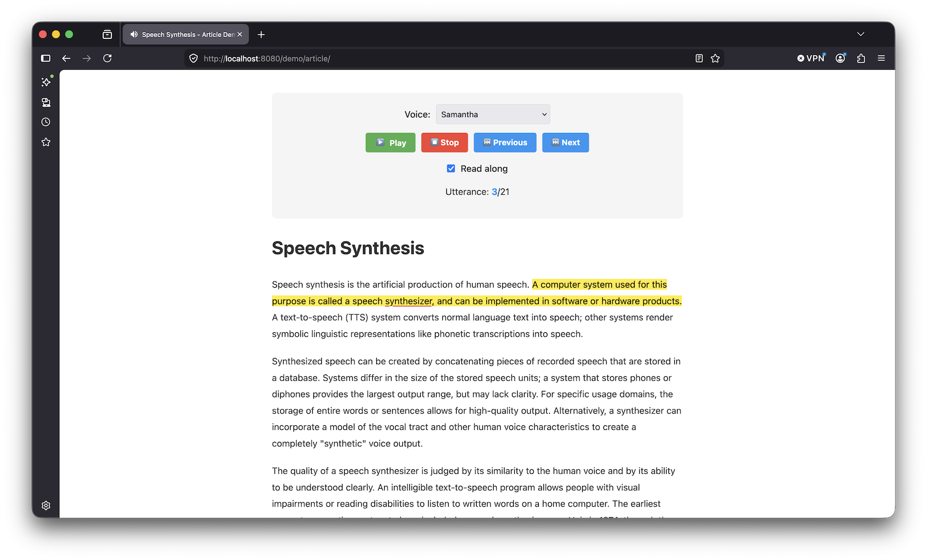The image size is (927, 560).
Task: Toggle Reader View in address bar
Action: (x=699, y=58)
